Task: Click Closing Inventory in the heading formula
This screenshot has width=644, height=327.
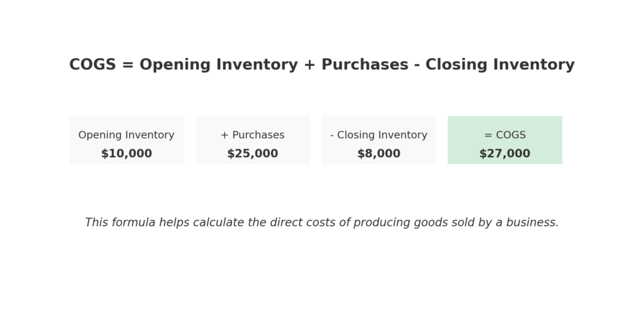Action: [500, 65]
